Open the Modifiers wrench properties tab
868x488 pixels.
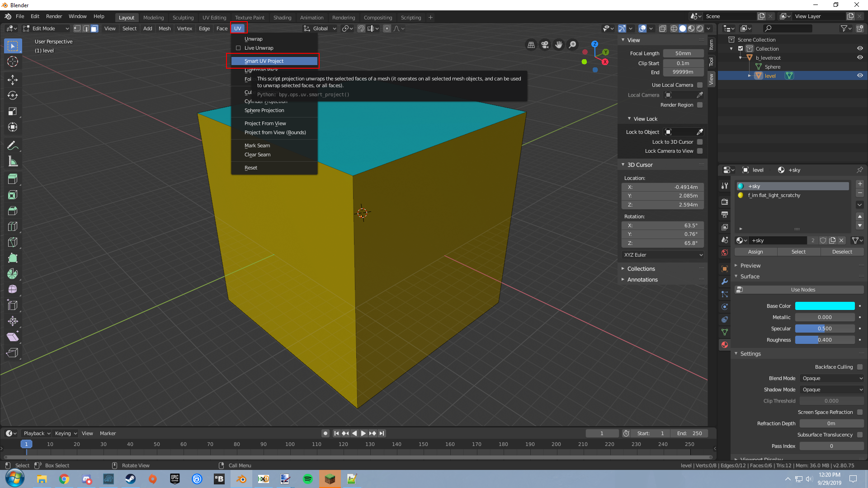725,282
